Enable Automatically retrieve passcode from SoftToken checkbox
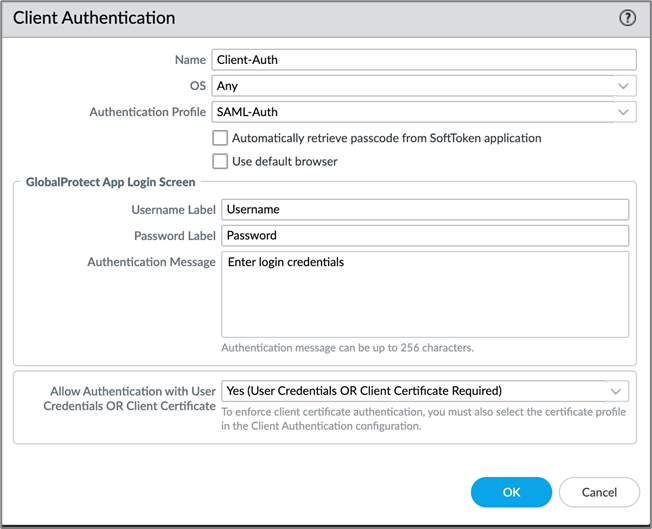652x529 pixels. 221,138
